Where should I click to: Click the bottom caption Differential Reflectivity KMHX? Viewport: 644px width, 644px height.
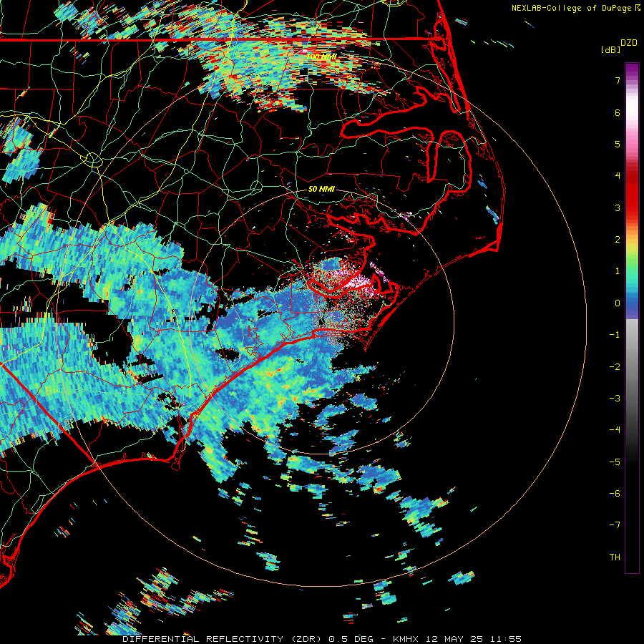tap(322, 639)
